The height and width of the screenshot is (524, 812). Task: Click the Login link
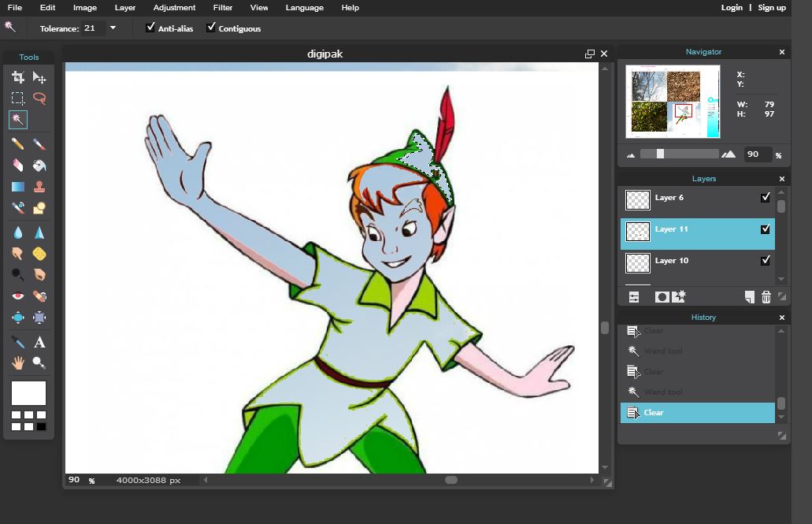(732, 8)
